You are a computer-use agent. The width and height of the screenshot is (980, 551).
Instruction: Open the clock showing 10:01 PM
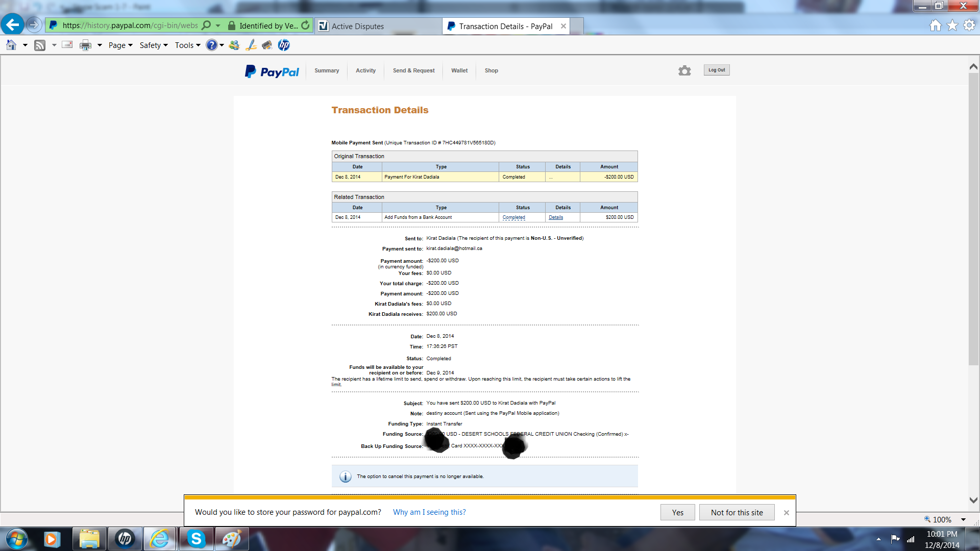pyautogui.click(x=942, y=539)
